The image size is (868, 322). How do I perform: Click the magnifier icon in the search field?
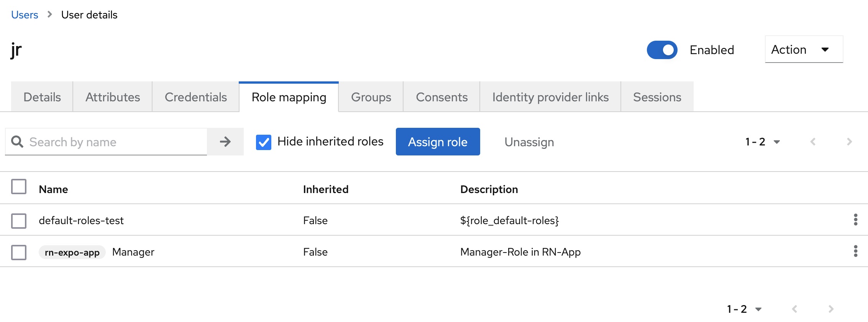17,142
